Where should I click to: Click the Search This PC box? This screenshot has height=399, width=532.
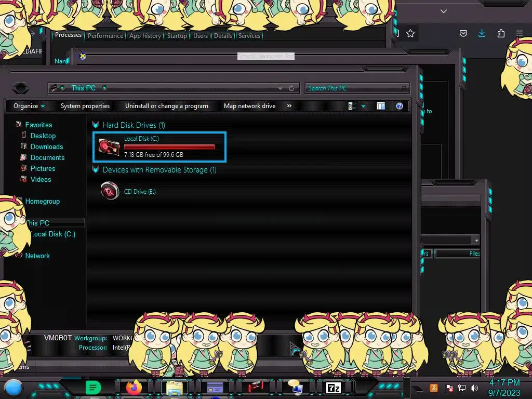(357, 88)
